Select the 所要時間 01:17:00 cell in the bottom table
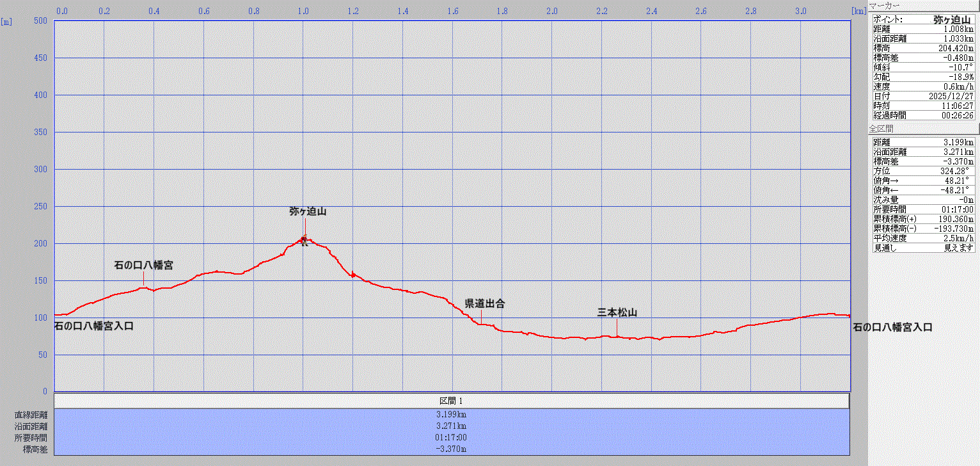980x466 pixels. (x=452, y=438)
